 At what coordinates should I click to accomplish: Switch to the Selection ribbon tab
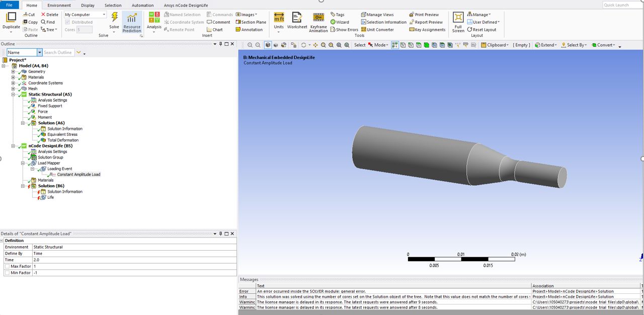point(113,6)
